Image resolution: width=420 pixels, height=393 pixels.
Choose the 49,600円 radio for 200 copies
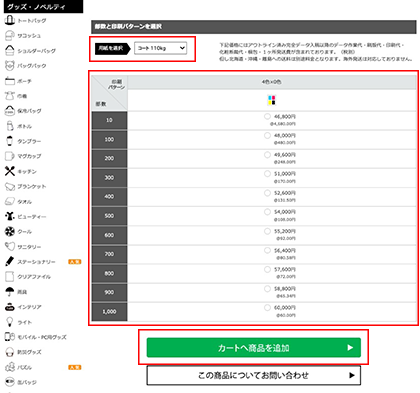(267, 155)
